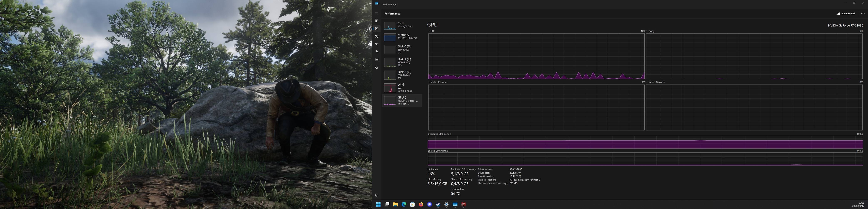Open Microsoft Store from the taskbar

tap(412, 204)
